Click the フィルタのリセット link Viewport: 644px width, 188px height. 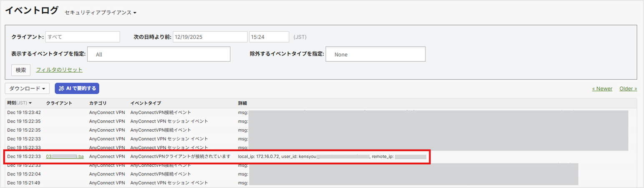coord(59,70)
